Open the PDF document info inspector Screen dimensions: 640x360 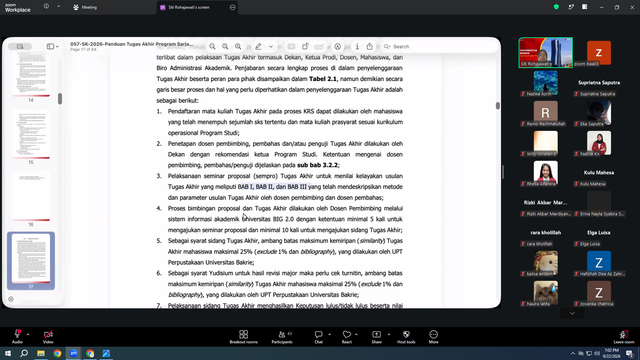pos(357,47)
